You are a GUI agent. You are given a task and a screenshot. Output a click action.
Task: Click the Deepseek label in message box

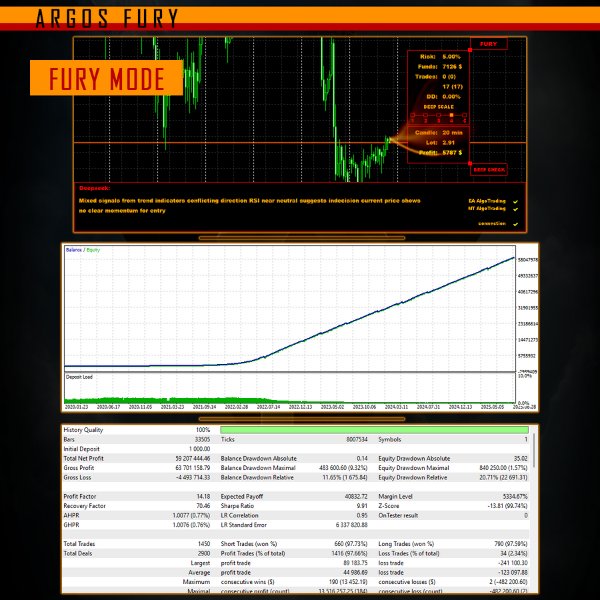pos(95,188)
